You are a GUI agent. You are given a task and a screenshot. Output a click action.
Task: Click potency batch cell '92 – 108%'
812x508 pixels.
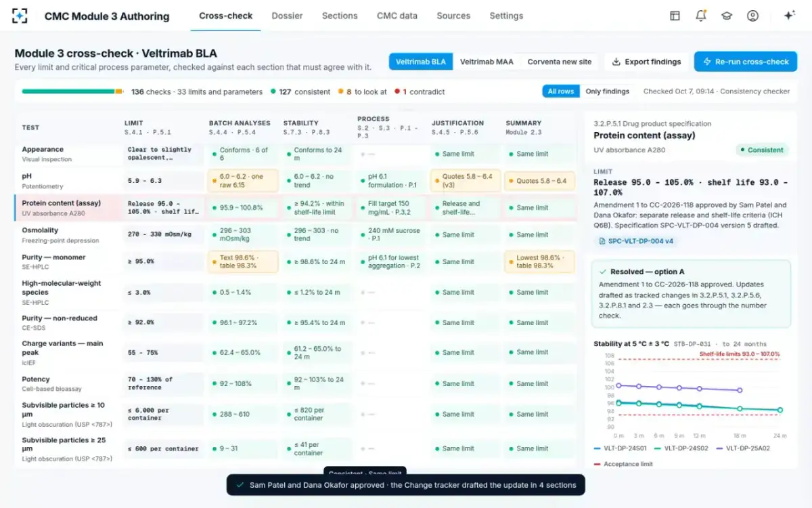(x=244, y=383)
